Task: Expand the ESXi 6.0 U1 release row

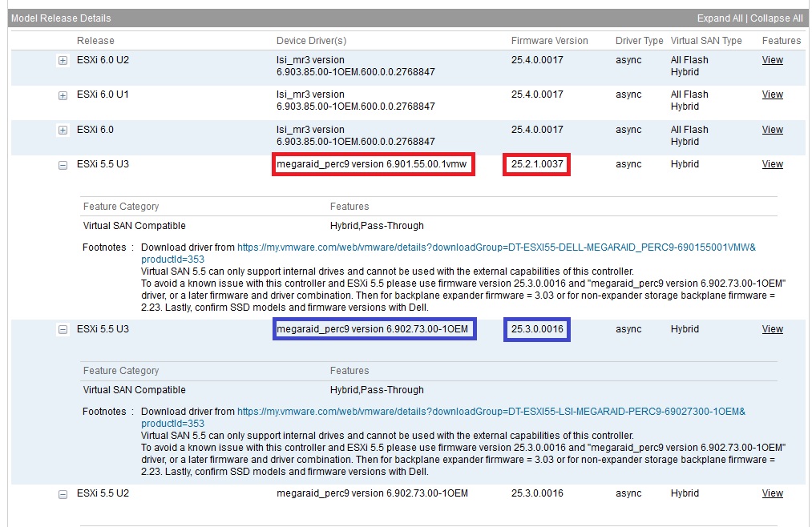Action: [63, 95]
